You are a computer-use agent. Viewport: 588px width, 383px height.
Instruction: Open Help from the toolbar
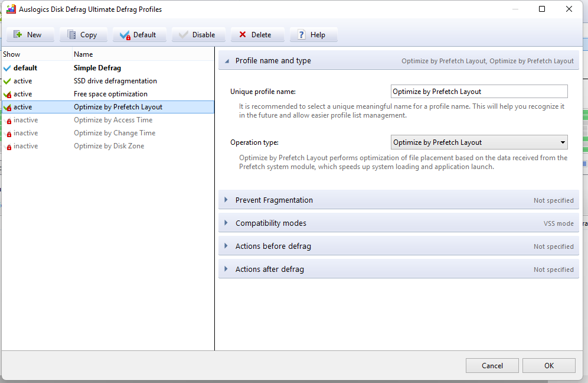point(313,34)
